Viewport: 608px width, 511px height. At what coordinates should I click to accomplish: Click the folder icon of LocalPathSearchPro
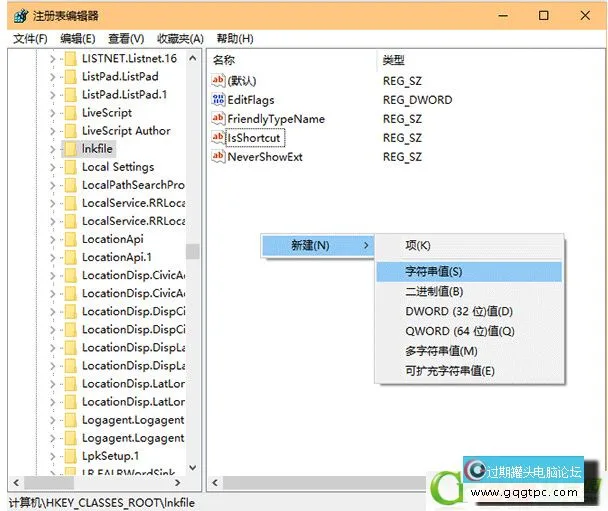tap(71, 185)
